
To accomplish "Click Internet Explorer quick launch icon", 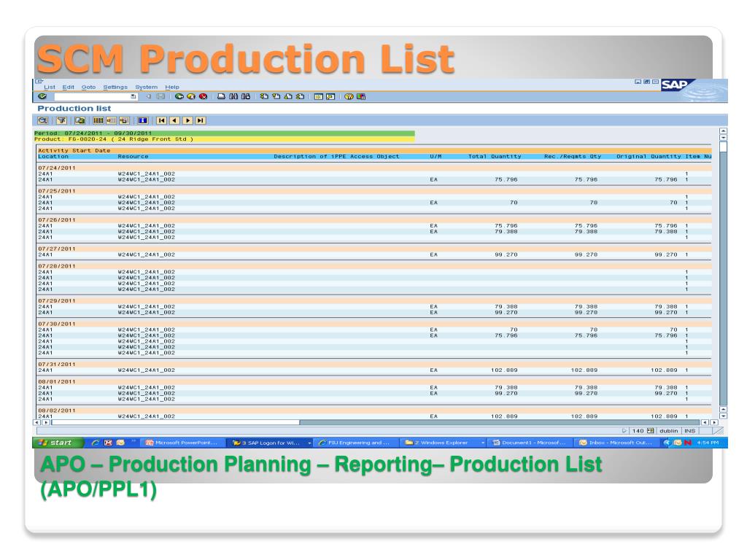I will [96, 443].
